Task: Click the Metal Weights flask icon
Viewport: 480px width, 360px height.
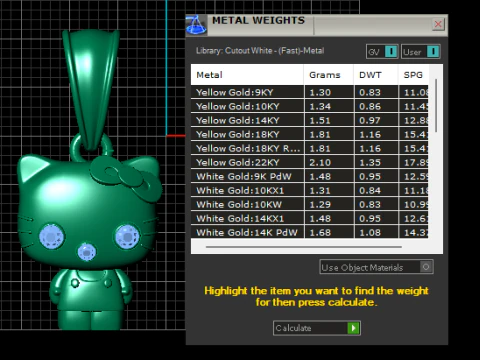Action: tap(196, 25)
